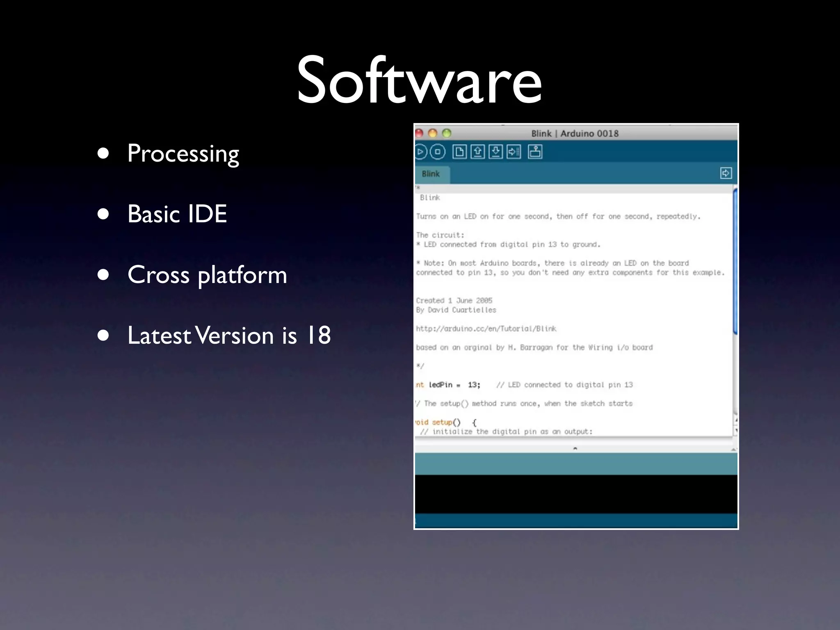The height and width of the screenshot is (630, 840).
Task: Click the 'Created 1 June 2005' comment line
Action: (x=454, y=301)
